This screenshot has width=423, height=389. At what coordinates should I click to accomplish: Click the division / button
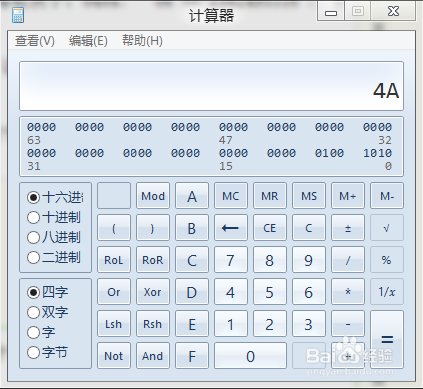click(x=348, y=260)
